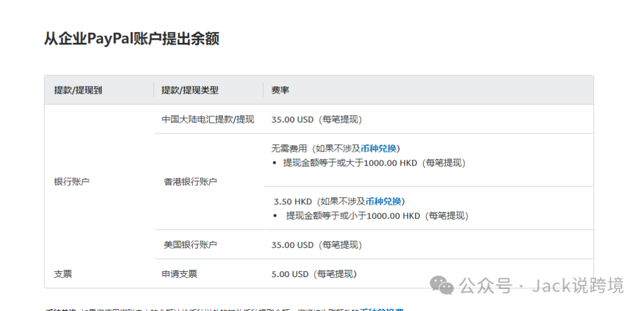Select the 支票 row label
The image size is (644, 311).
pos(63,274)
